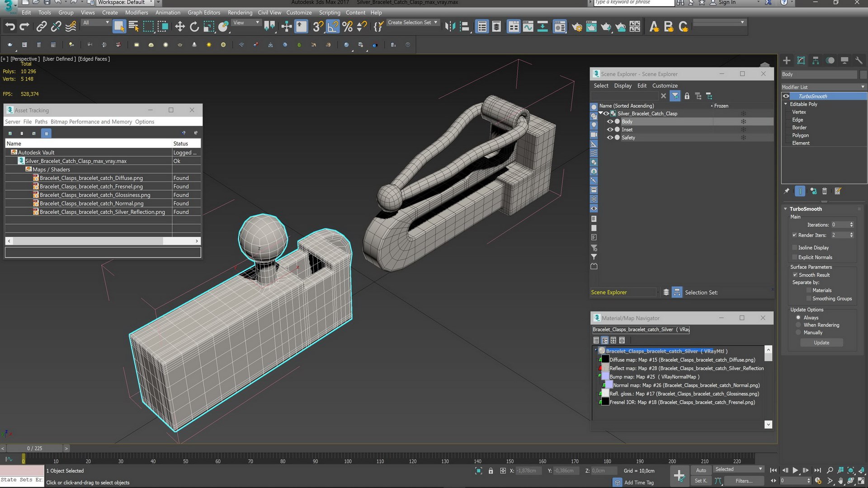Open the Mirror tool
This screenshot has width=868, height=488.
tap(450, 27)
